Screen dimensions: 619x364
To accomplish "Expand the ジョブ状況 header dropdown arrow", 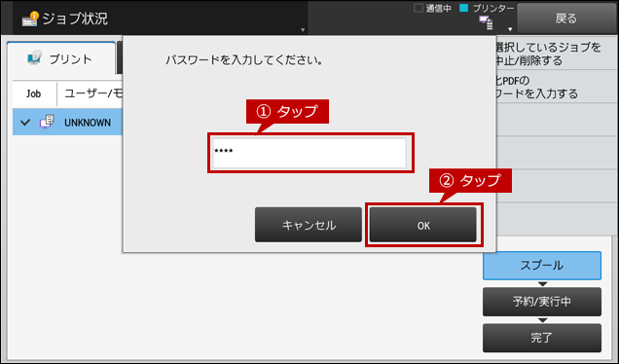I will [x=303, y=29].
